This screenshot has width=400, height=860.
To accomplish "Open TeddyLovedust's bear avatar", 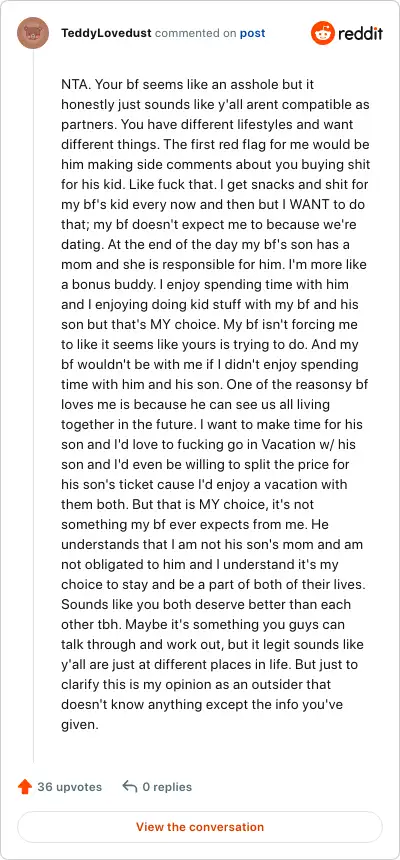I will 33,33.
